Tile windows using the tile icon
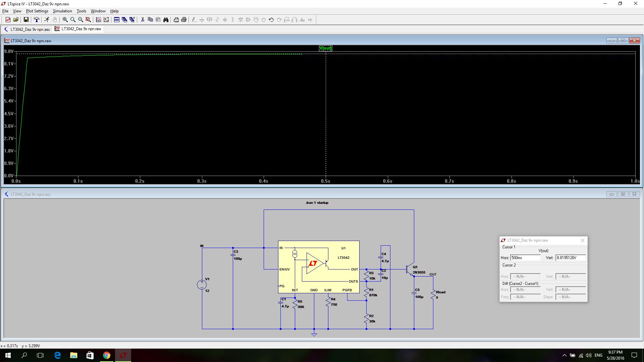The image size is (644, 362). [x=117, y=20]
